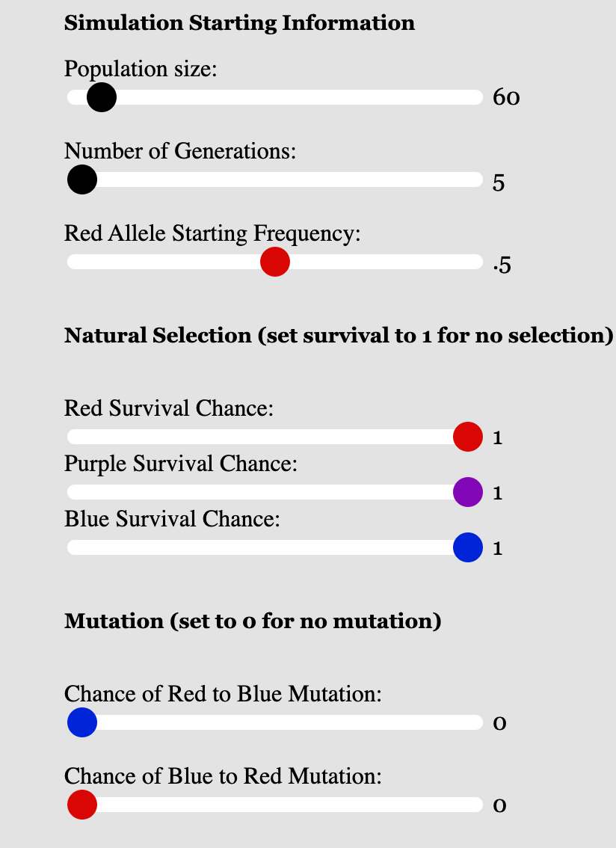Click the Red Survival Chance slider knob
This screenshot has height=848, width=616.
[x=468, y=437]
